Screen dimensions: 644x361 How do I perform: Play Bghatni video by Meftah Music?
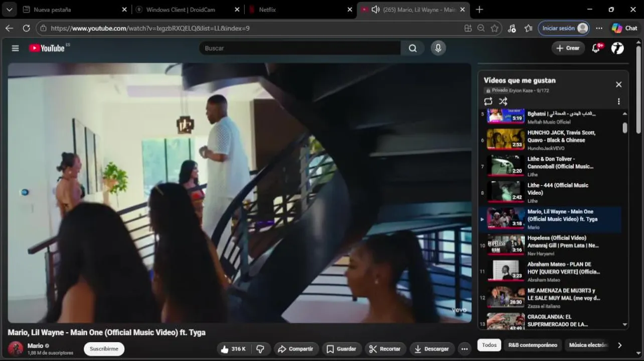(x=550, y=117)
